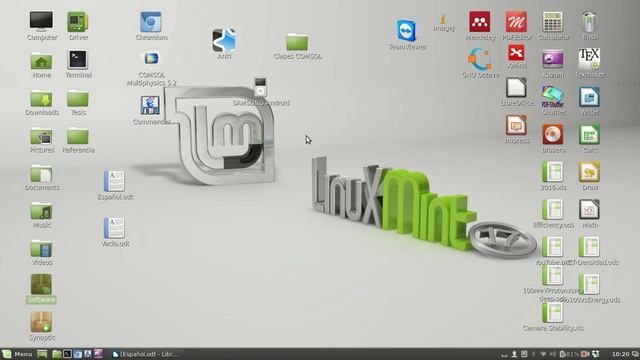640x360 pixels.
Task: Launch the Calculator desktop icon
Action: (553, 22)
